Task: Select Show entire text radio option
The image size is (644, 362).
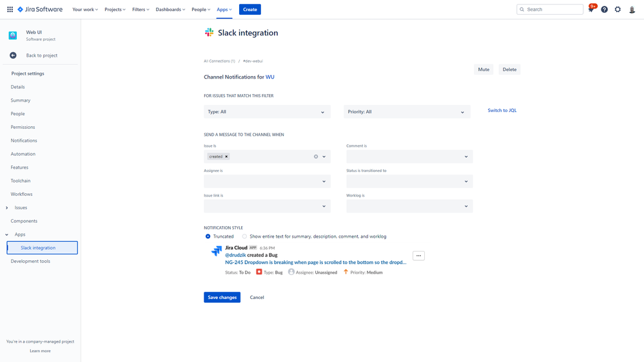Action: pos(244,236)
